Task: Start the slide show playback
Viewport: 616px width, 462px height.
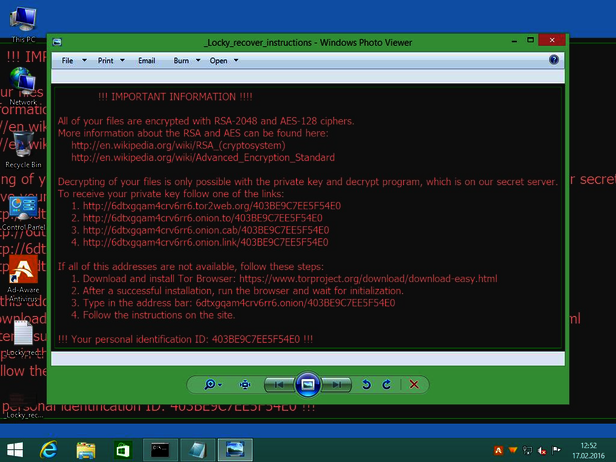Action: click(x=309, y=384)
